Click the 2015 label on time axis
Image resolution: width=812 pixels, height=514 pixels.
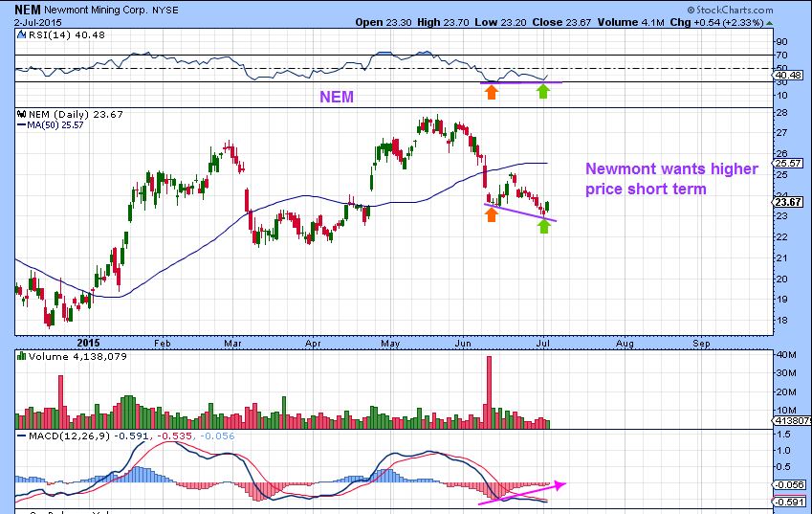[88, 343]
